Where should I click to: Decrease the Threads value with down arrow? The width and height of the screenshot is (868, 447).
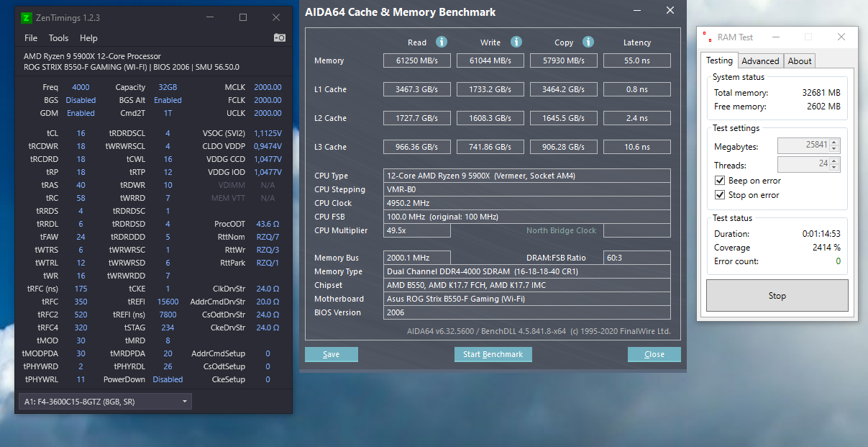[834, 168]
